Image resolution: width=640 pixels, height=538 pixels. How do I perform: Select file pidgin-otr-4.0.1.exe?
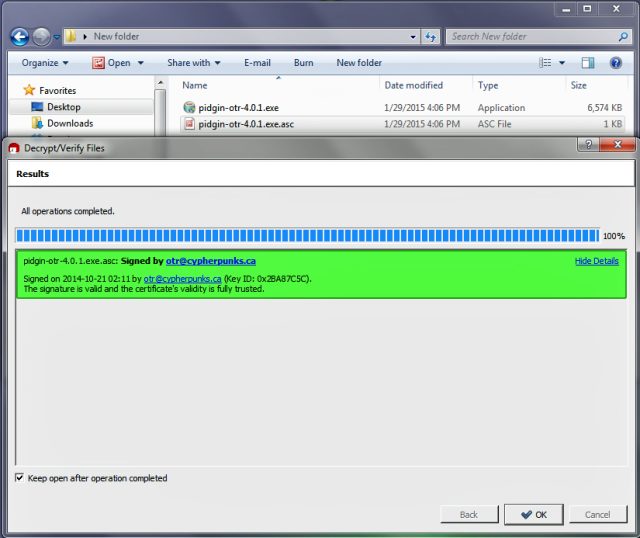click(238, 108)
